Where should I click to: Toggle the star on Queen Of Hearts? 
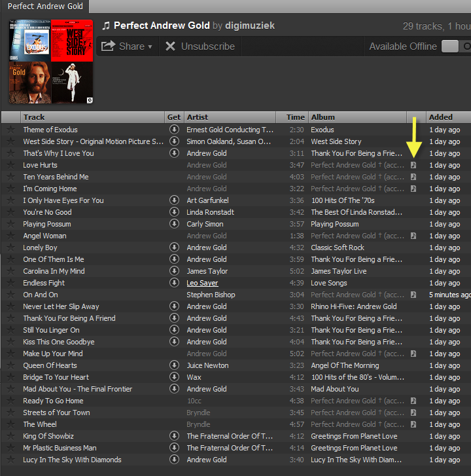point(11,365)
